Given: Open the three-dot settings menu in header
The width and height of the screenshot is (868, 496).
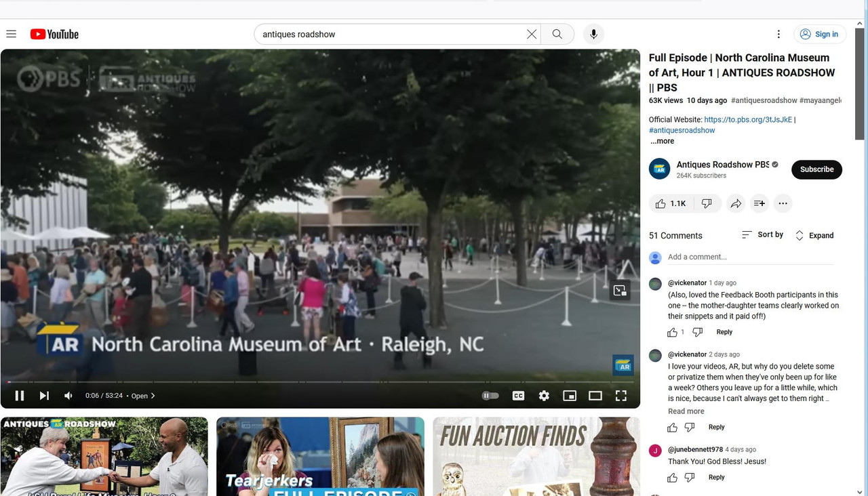Looking at the screenshot, I should [778, 34].
